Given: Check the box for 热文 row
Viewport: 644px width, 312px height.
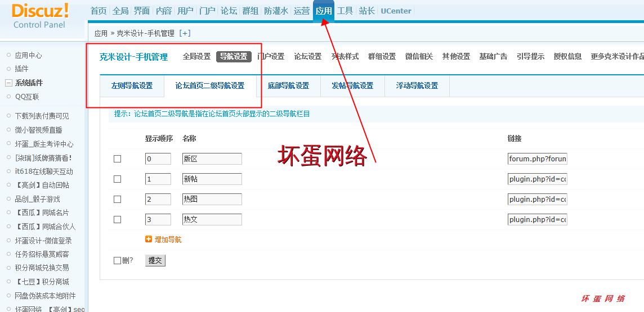Looking at the screenshot, I should [x=118, y=219].
